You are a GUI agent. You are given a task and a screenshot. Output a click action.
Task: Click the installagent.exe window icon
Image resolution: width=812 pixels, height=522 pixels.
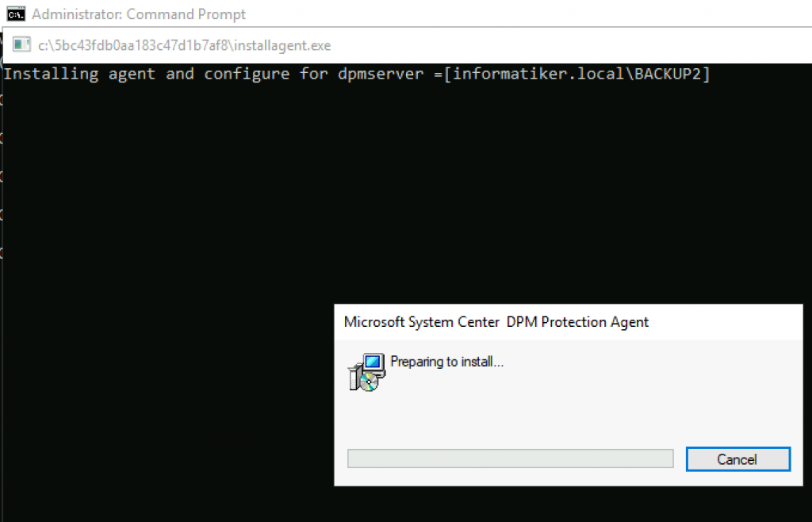coord(21,45)
